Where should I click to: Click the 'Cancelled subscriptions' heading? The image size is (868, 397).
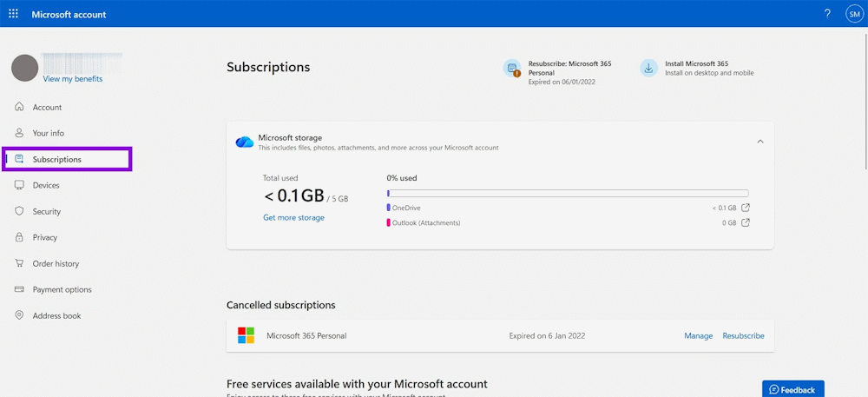[280, 305]
